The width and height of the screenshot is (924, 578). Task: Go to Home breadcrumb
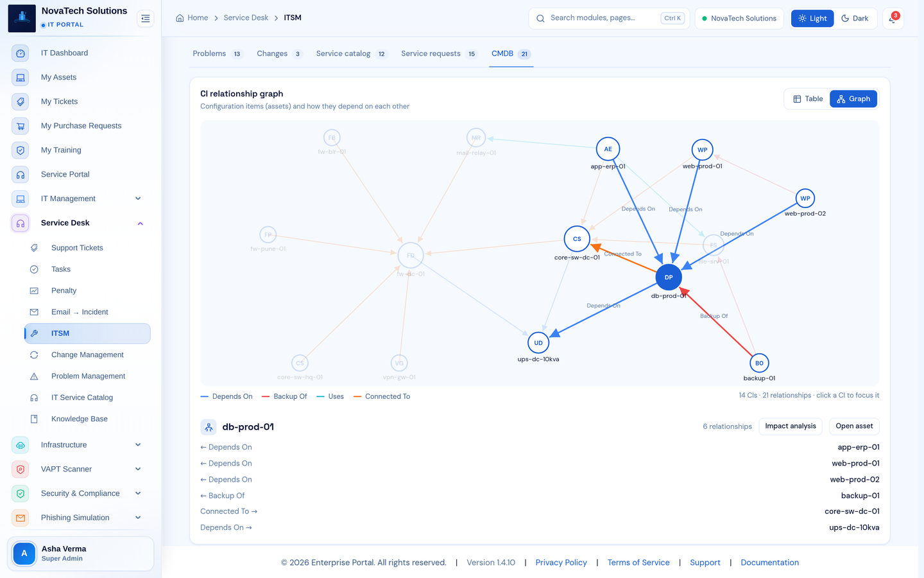click(x=192, y=18)
